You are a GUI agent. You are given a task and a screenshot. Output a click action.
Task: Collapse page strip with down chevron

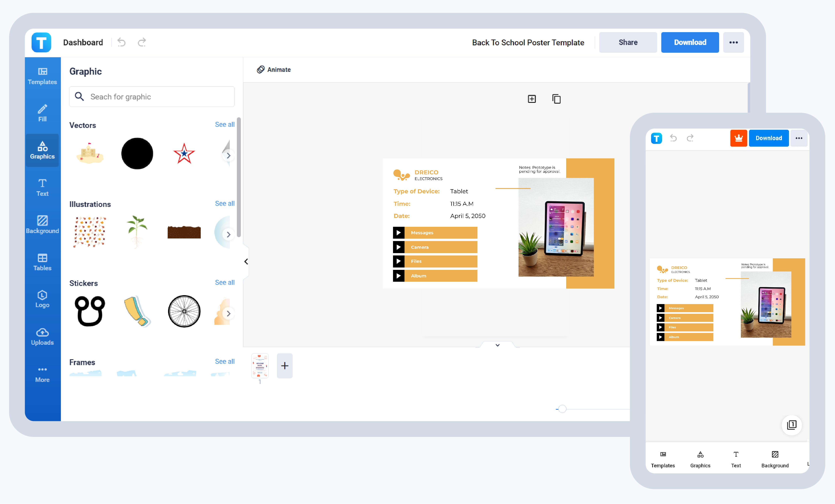pos(498,345)
